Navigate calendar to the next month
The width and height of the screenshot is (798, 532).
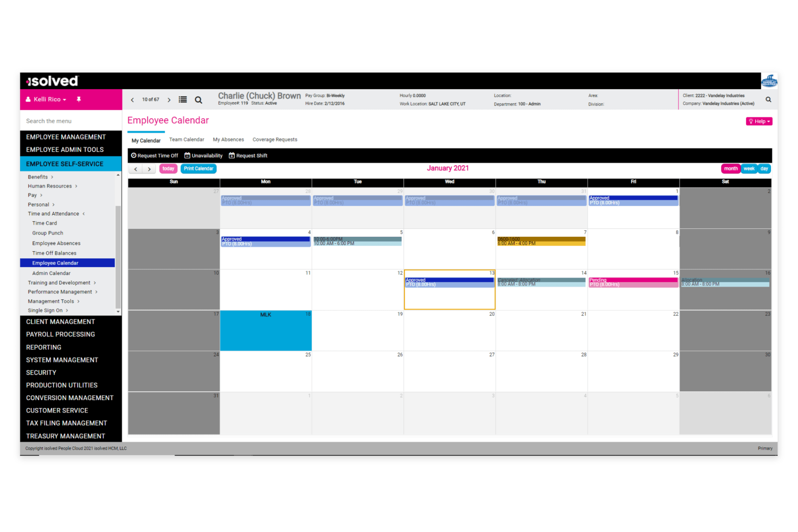[x=149, y=169]
